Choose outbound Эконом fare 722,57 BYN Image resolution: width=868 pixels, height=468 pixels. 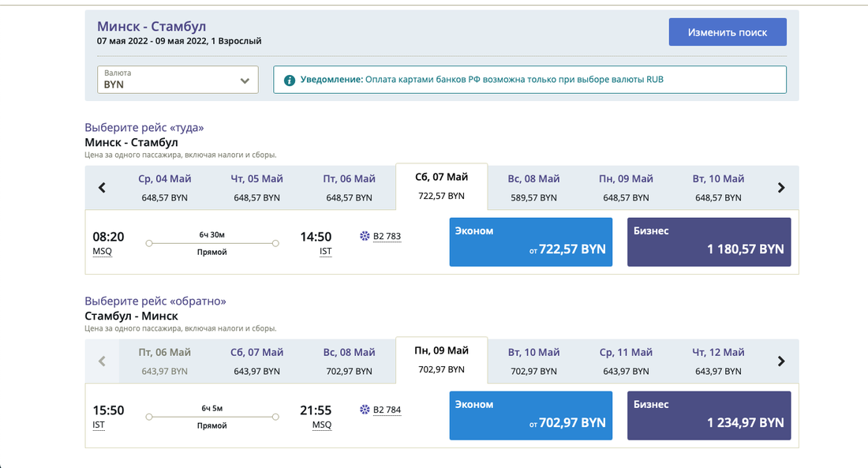(x=530, y=241)
